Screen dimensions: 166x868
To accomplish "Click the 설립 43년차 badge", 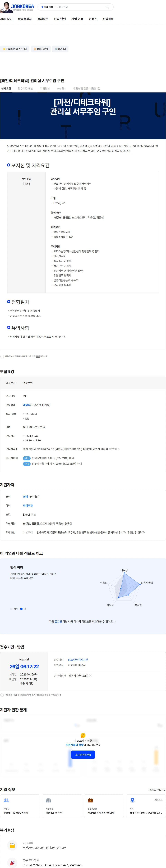I will [41, 49].
